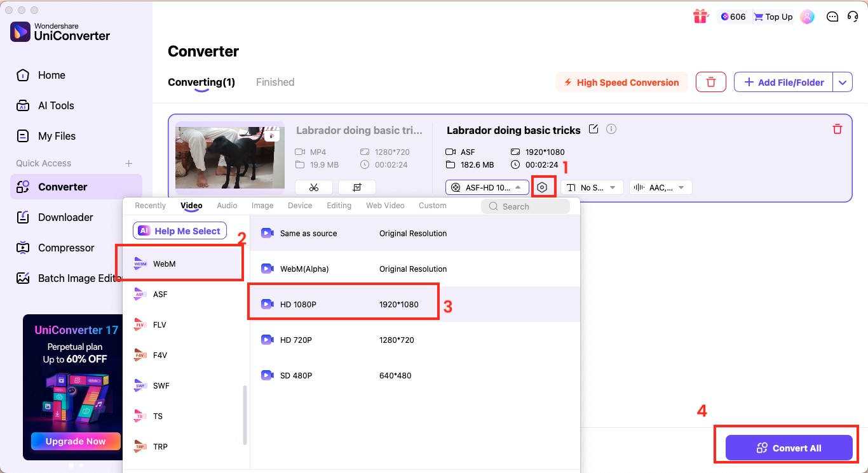Screen dimensions: 868x473
Task: Click the gift promotion icon in the top bar
Action: point(700,17)
